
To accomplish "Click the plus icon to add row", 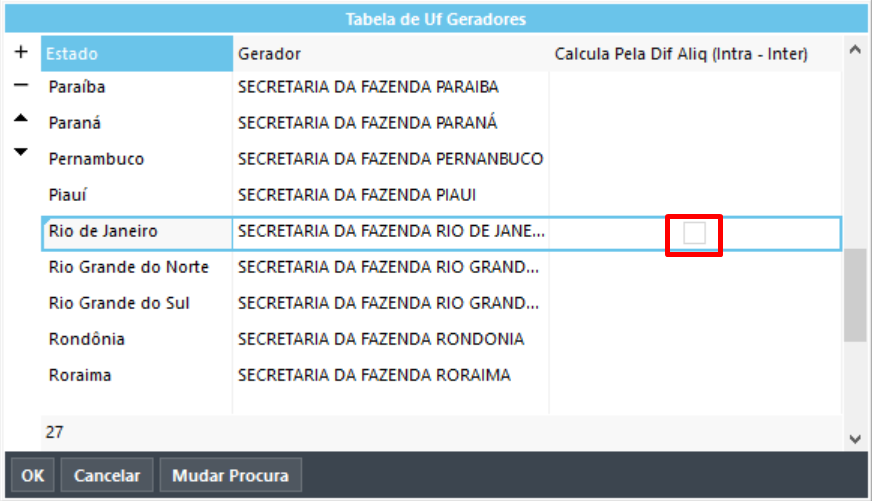I will (x=21, y=51).
